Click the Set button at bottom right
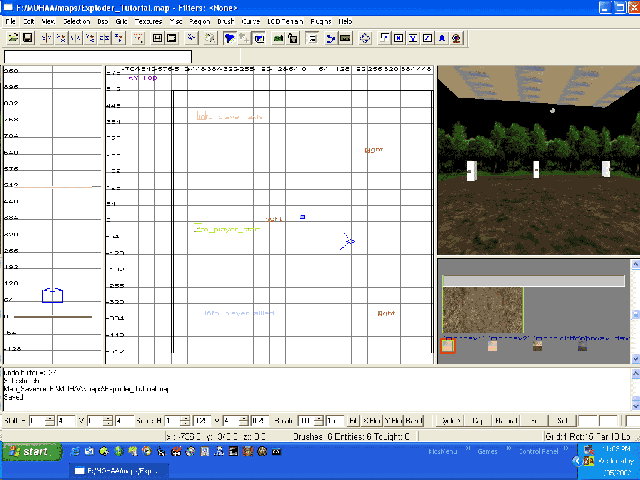 tap(562, 421)
